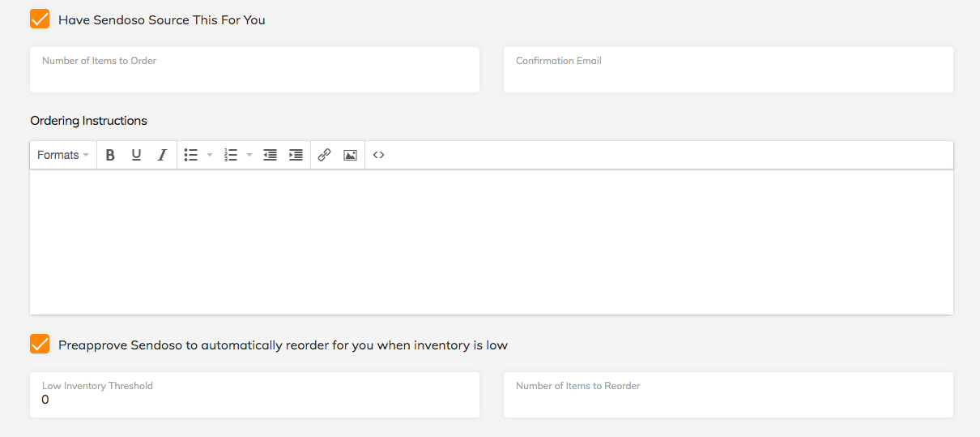Uncheck Have Sendoso Source This For You
Screen dimensions: 980x437
pyautogui.click(x=40, y=19)
